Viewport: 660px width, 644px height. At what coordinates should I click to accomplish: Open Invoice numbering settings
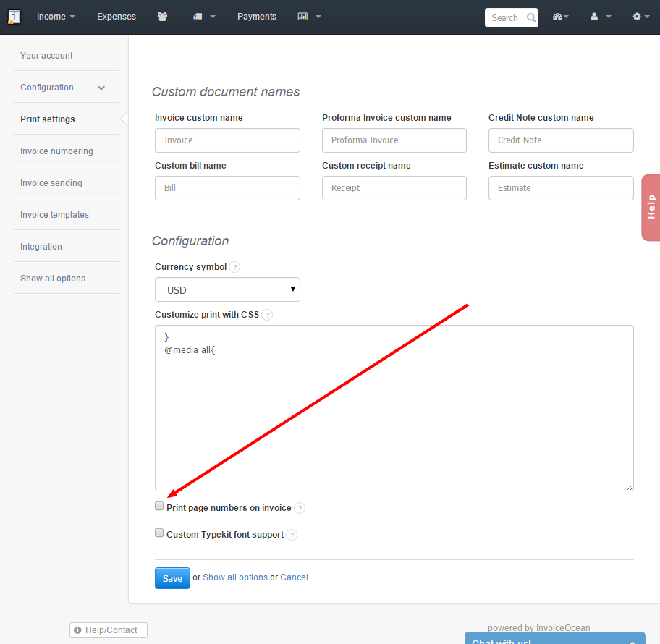click(x=57, y=151)
